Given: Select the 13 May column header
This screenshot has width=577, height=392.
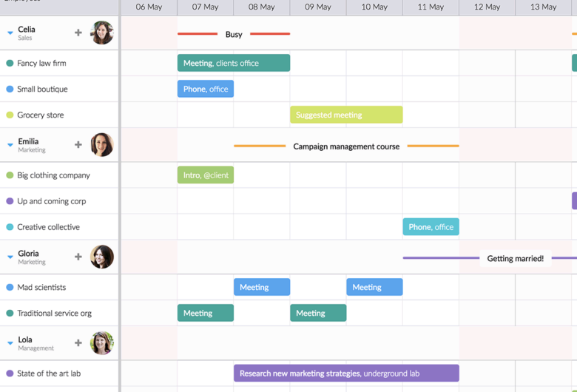Looking at the screenshot, I should [543, 7].
